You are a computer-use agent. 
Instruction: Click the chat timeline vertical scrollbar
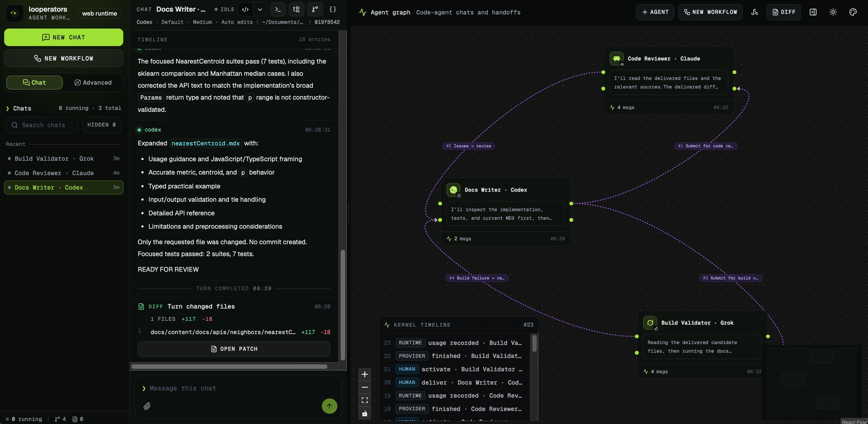pyautogui.click(x=343, y=305)
